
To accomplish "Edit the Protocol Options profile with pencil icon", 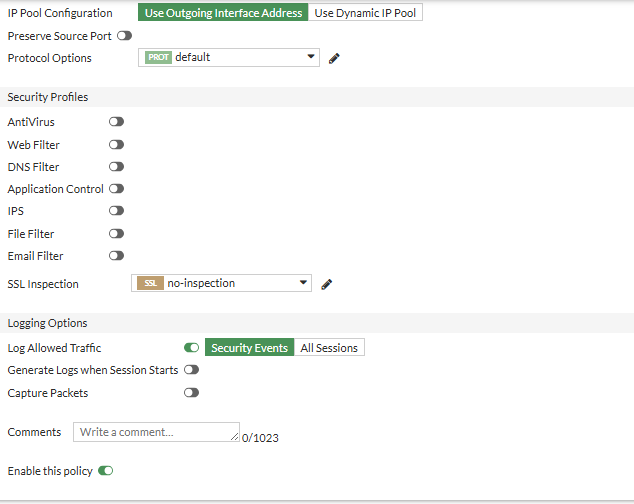I will [x=335, y=58].
